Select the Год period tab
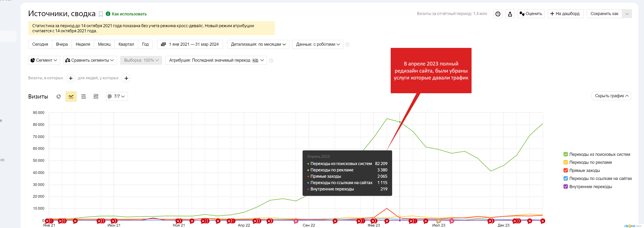 click(x=145, y=44)
